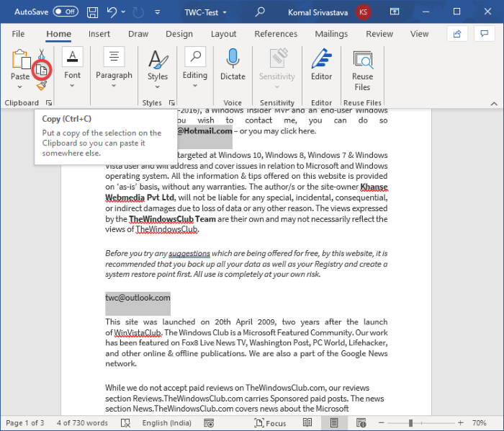This screenshot has height=431, width=504.
Task: Switch to Read Mode view
Action: pyautogui.click(x=307, y=423)
